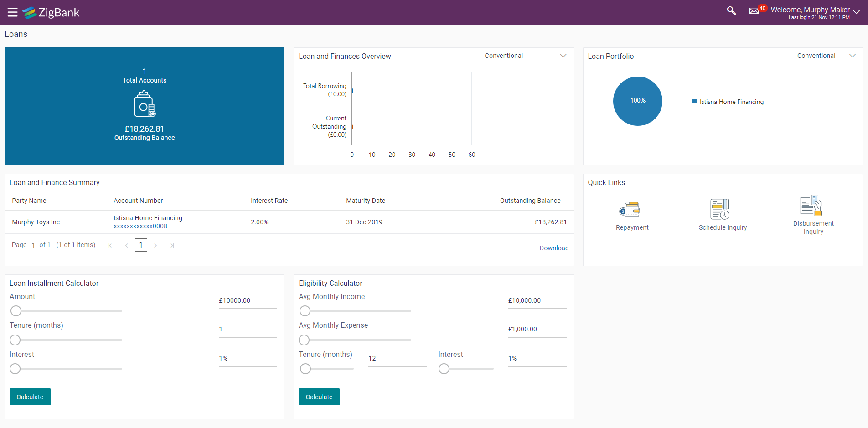Click the Interest Rate column header
Screen dimensions: 868x428
click(269, 201)
